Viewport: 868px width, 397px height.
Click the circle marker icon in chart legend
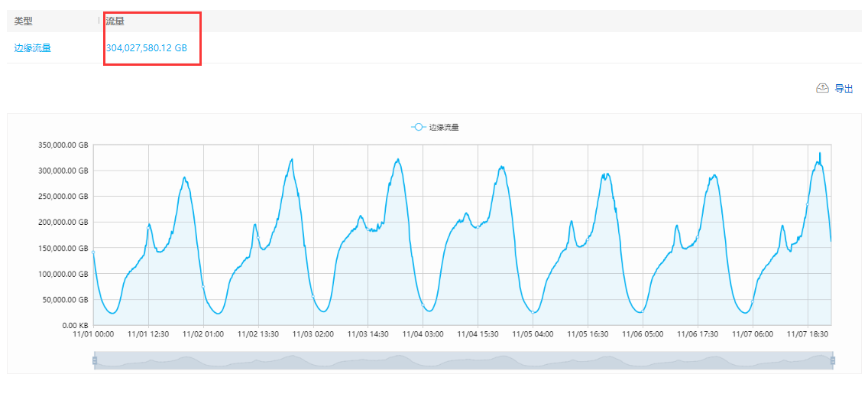pyautogui.click(x=417, y=127)
